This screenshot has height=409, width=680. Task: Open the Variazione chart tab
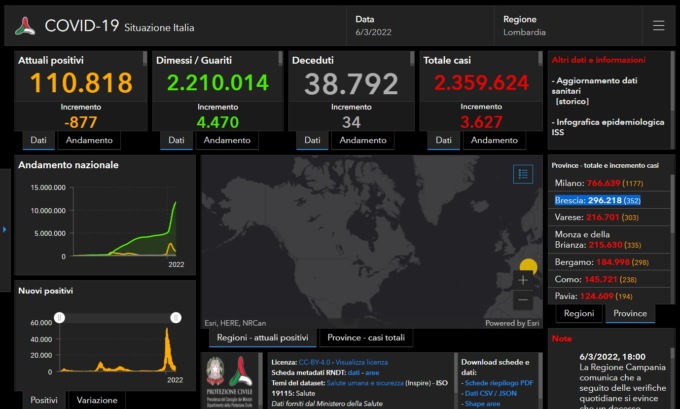pos(97,400)
